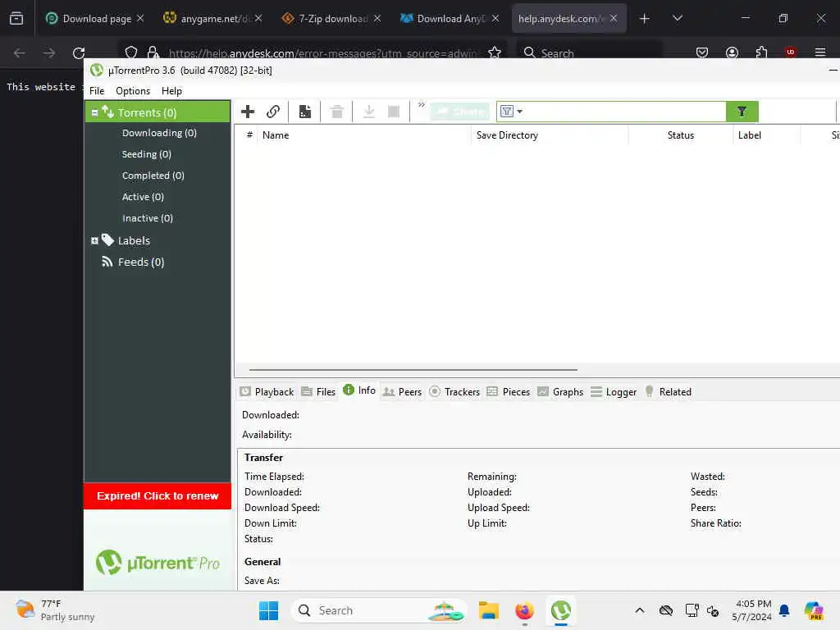This screenshot has width=840, height=630.
Task: Expand toolbar overflow chevron
Action: click(422, 104)
